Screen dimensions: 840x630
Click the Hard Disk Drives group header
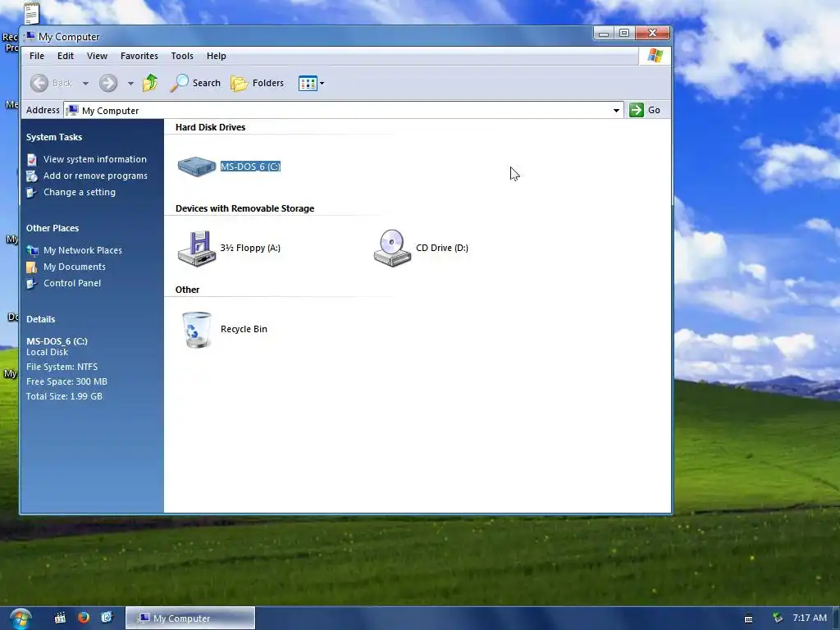[211, 127]
